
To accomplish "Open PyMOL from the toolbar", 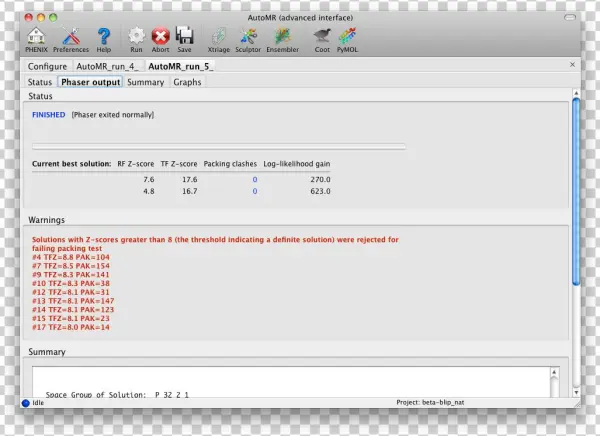I will coord(347,39).
